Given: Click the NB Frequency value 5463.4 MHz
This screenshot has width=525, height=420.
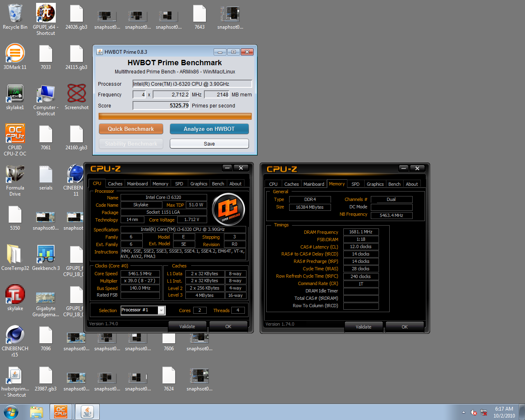Looking at the screenshot, I should point(391,215).
